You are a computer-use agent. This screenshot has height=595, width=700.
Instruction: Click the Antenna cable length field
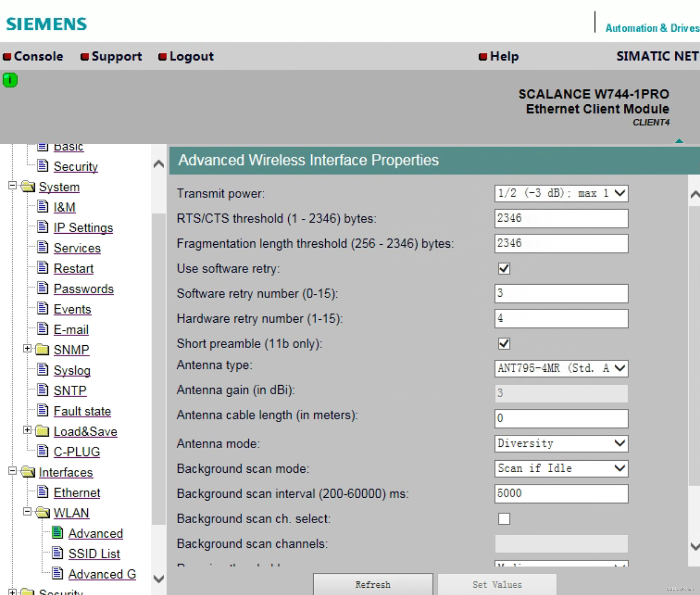tap(561, 419)
